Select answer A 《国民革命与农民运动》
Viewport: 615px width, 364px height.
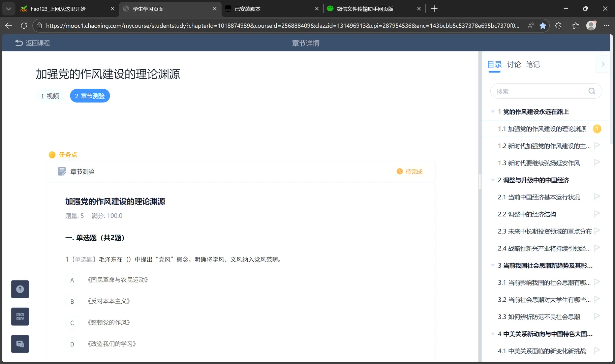tap(72, 280)
